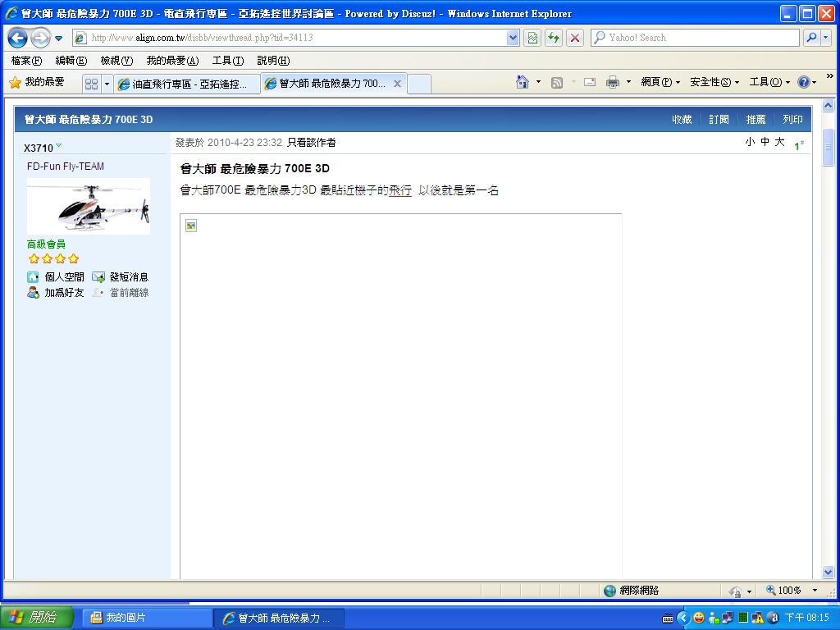840x630 pixels.
Task: Open the X3710 username menu
Action: [43, 148]
